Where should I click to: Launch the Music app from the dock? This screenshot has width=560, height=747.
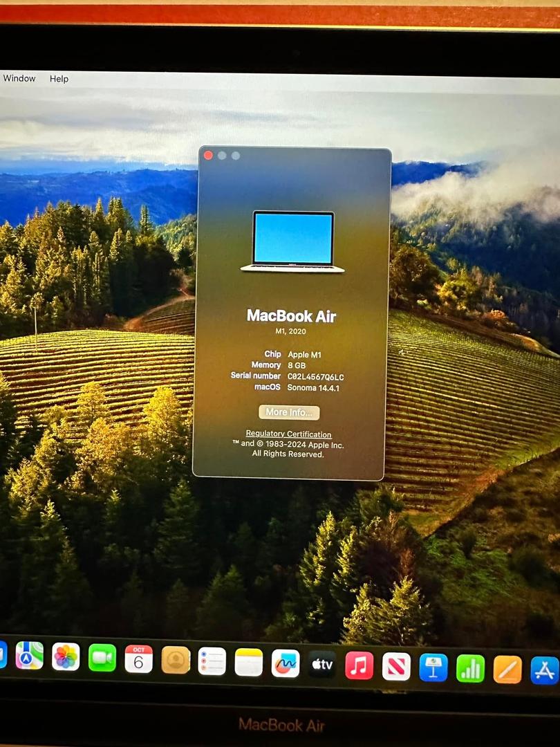[360, 665]
